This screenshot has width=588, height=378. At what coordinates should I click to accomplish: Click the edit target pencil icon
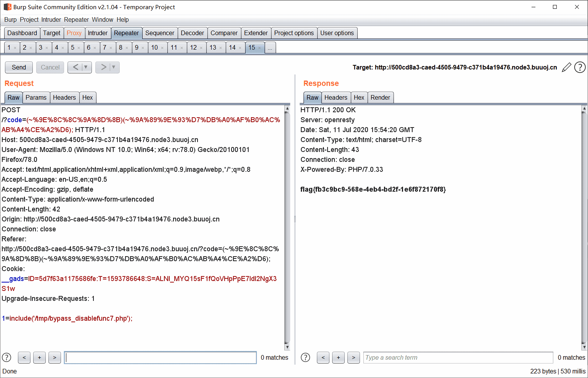pos(566,67)
